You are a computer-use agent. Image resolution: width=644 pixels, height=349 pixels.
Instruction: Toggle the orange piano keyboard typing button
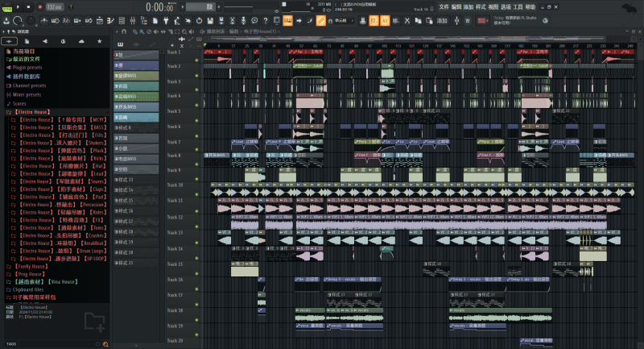[287, 21]
